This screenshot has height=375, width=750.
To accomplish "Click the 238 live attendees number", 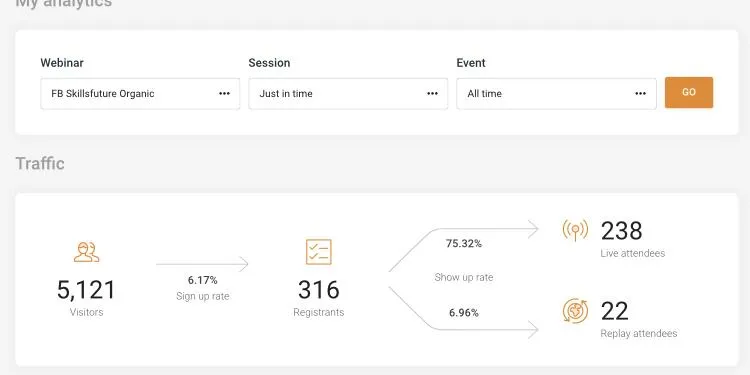I will point(621,231).
